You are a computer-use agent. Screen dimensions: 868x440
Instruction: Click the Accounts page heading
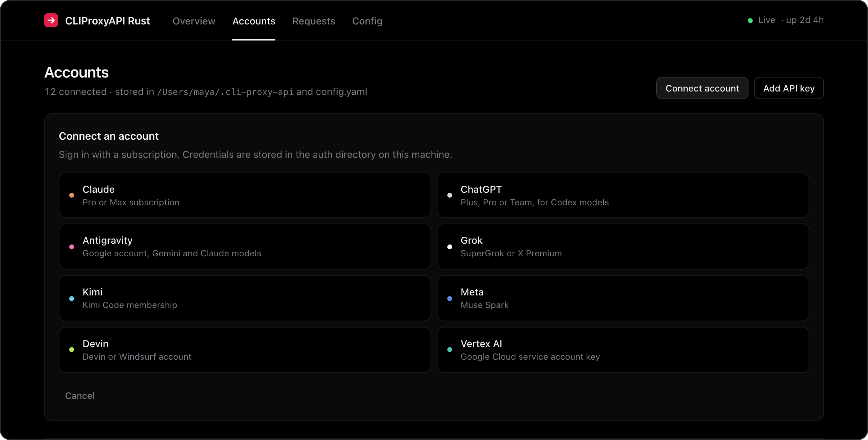pos(77,72)
